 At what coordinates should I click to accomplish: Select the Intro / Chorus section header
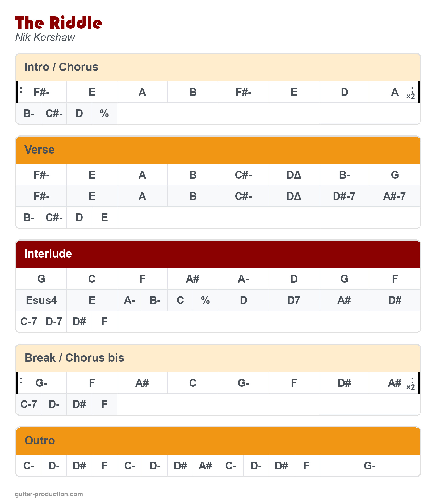click(x=61, y=67)
